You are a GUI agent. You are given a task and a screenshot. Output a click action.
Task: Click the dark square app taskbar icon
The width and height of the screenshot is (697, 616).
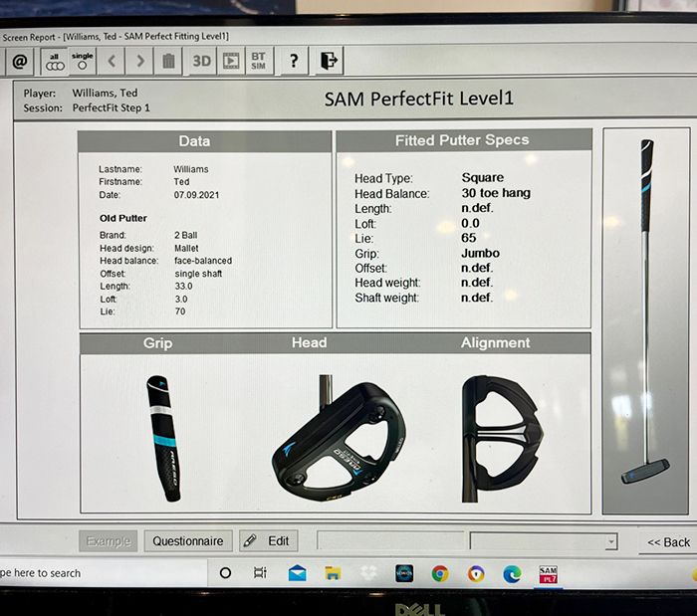(404, 573)
